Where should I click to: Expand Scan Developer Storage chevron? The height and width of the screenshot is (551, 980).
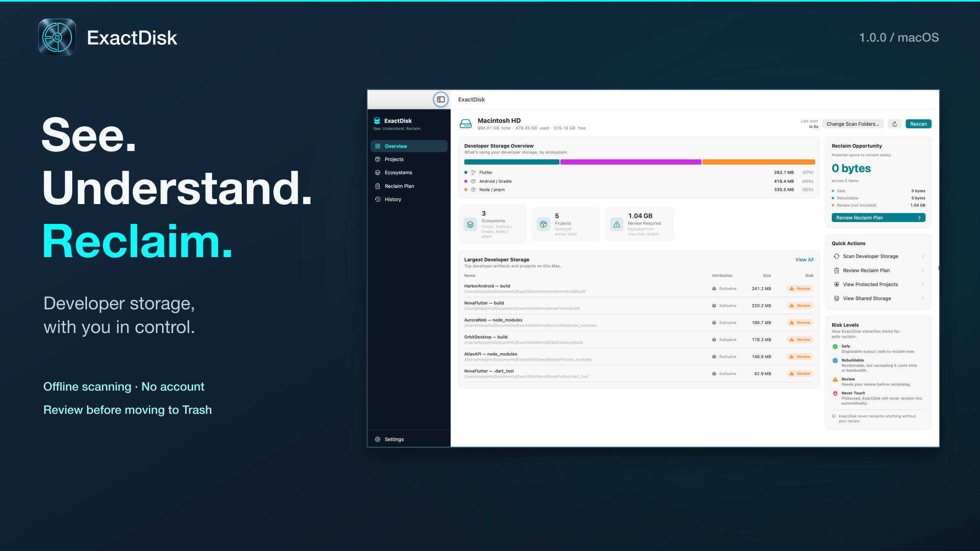tap(922, 256)
